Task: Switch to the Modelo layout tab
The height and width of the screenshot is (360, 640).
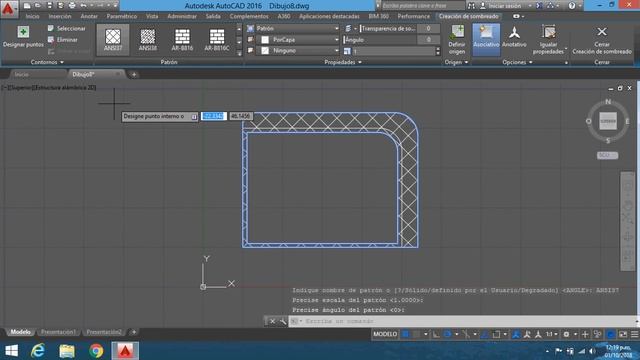Action: pyautogui.click(x=20, y=332)
